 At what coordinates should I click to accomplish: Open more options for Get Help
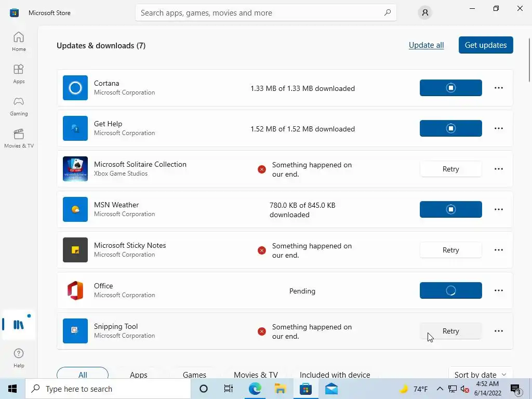pos(498,128)
